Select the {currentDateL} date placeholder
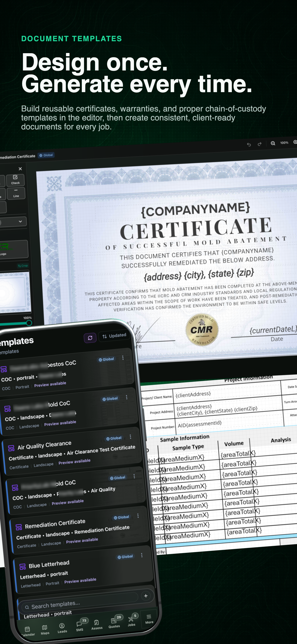 (273, 330)
